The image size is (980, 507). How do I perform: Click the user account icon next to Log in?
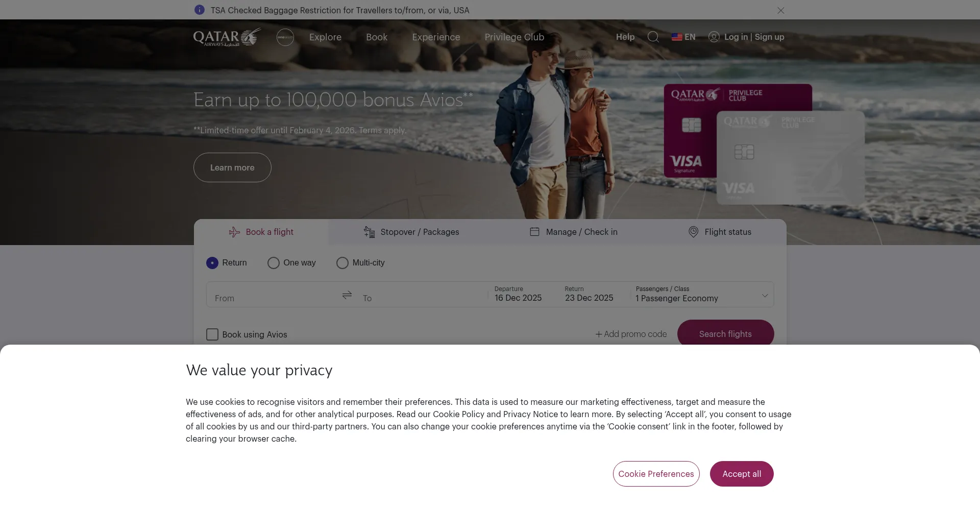coord(714,37)
